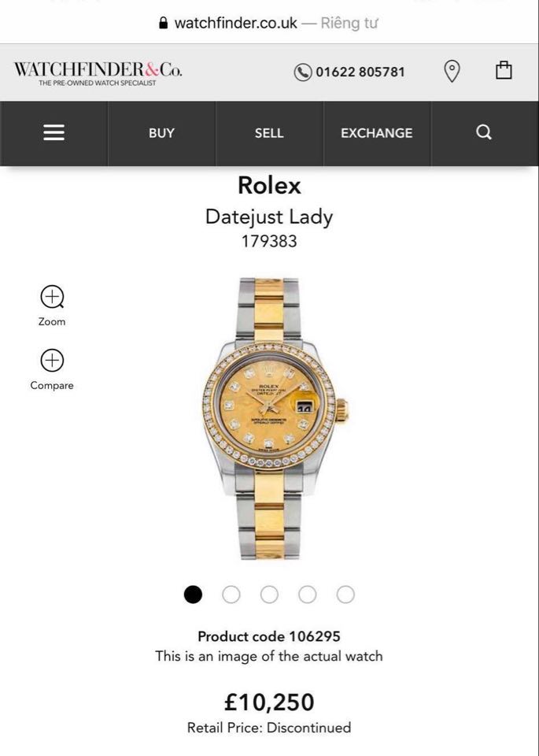Select the second image carousel dot
539x756 pixels.
tap(231, 595)
